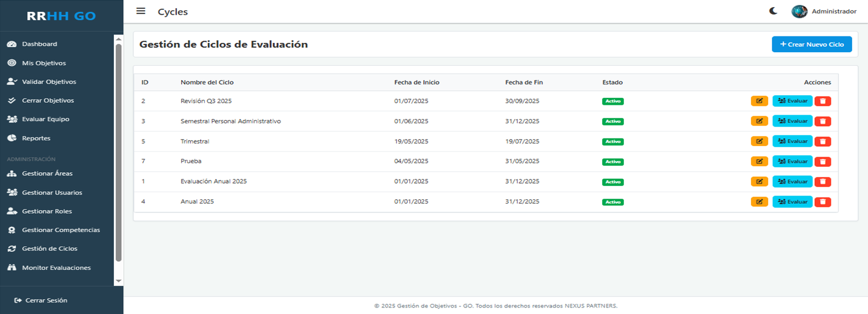
Task: Click the Estado column header
Action: [612, 83]
